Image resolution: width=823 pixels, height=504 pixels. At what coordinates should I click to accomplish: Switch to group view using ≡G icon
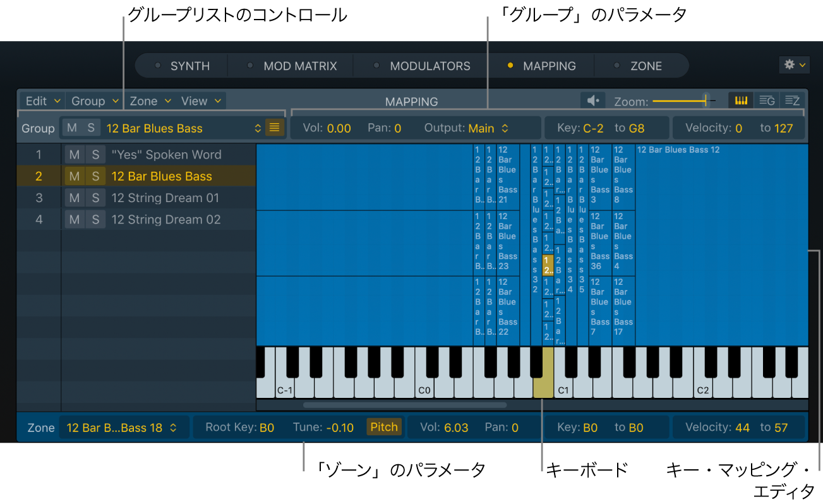point(766,100)
